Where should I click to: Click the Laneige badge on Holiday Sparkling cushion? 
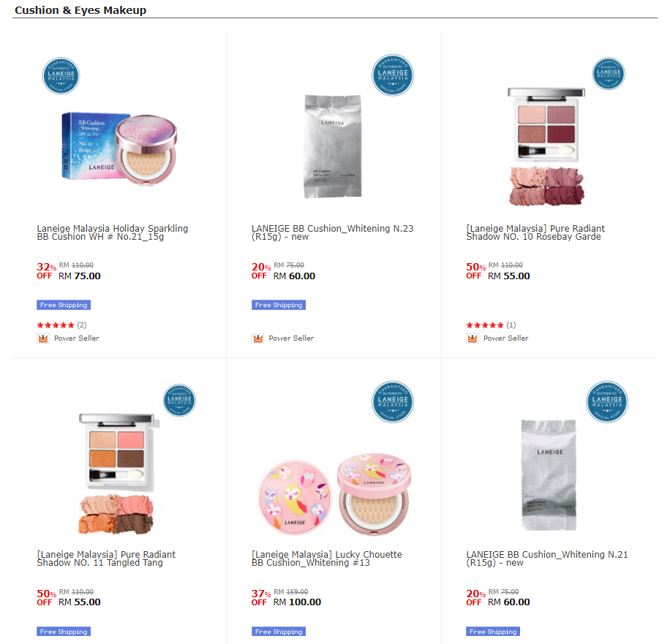point(61,75)
